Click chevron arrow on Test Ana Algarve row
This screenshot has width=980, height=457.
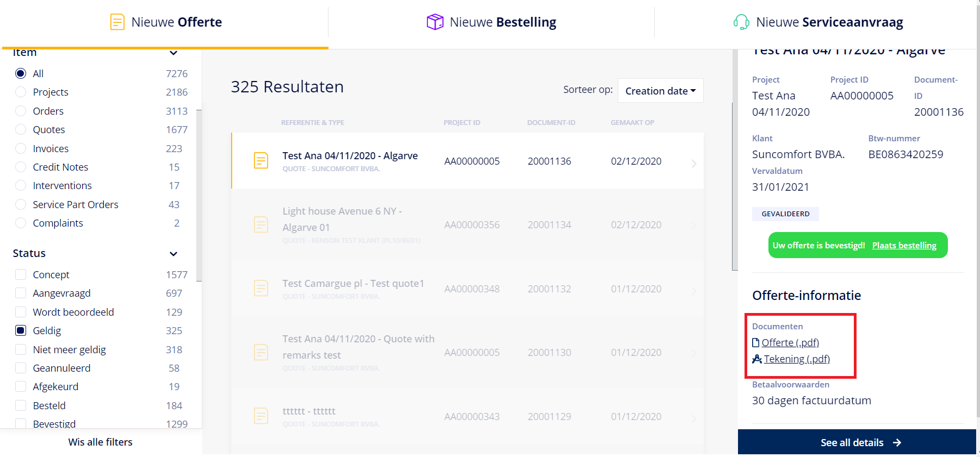pos(694,163)
